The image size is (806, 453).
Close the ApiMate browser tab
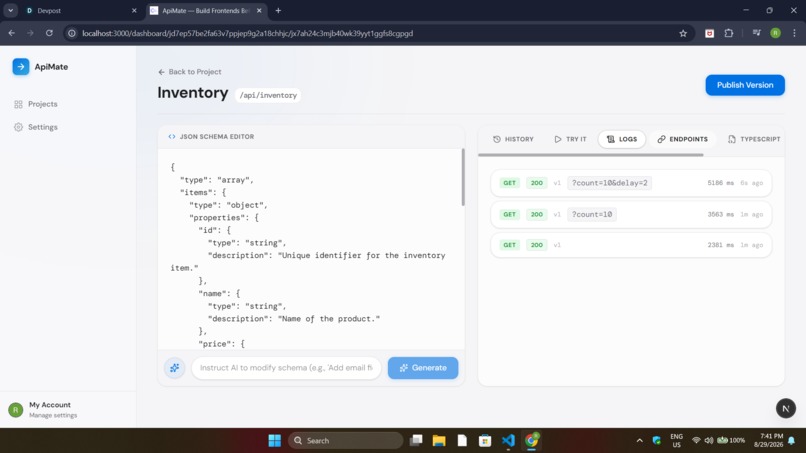pyautogui.click(x=259, y=10)
